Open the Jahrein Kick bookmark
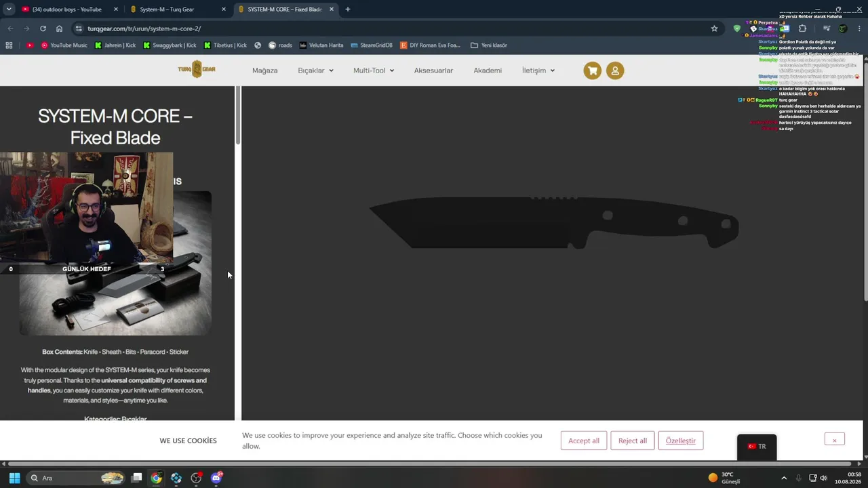Image resolution: width=868 pixels, height=488 pixels. pyautogui.click(x=115, y=45)
